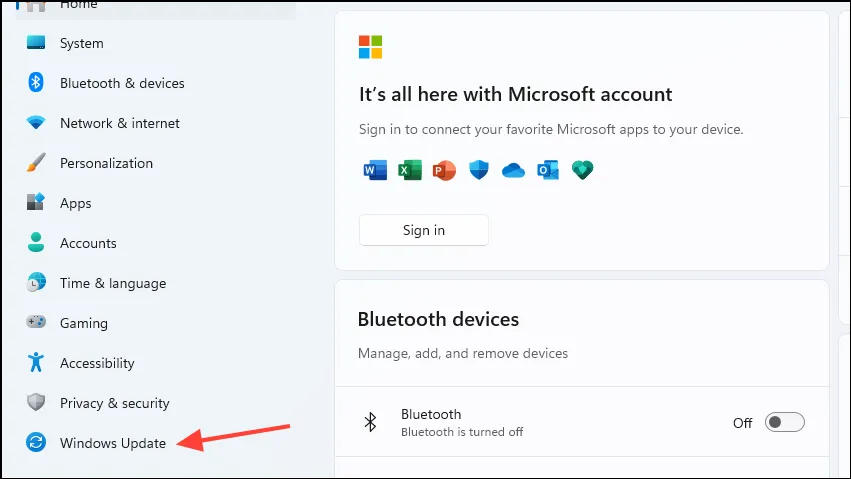Click 'Sign in to connect your favorite' text
Screen dimensions: 851x479
point(551,130)
